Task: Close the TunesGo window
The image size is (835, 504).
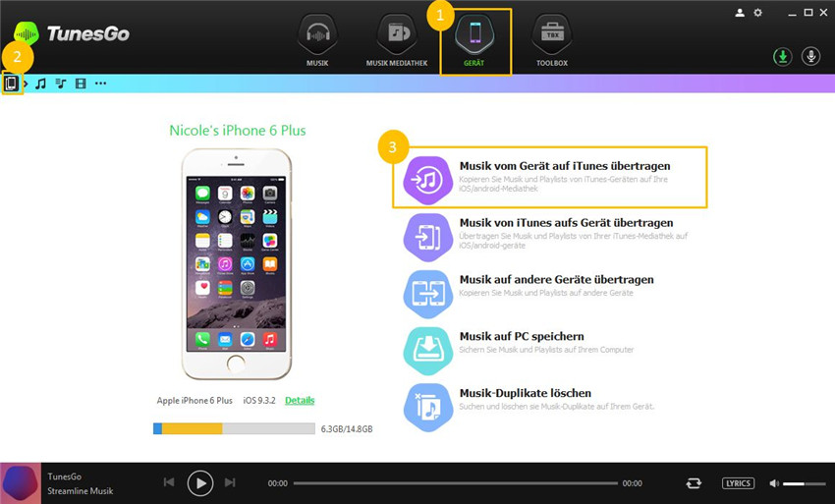Action: tap(824, 13)
